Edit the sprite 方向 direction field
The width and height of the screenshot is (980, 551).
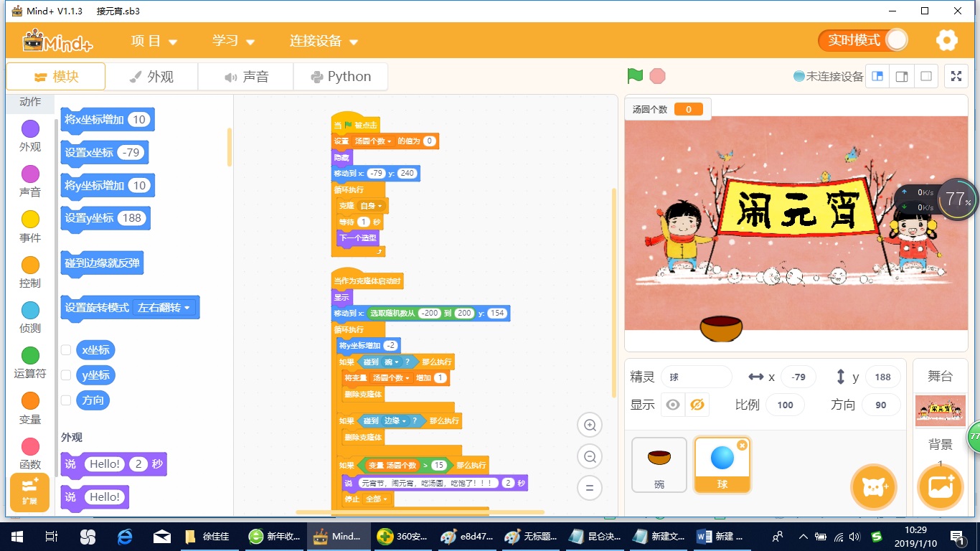[881, 405]
